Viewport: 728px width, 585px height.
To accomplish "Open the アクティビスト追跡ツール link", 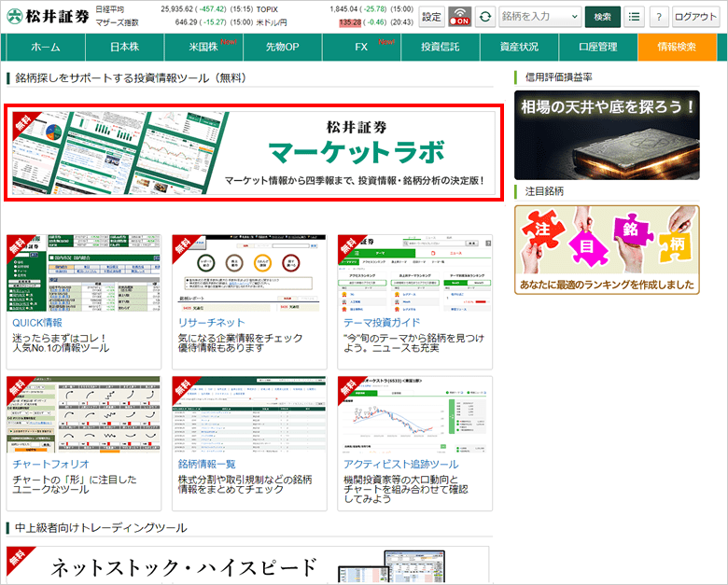I will pos(400,464).
